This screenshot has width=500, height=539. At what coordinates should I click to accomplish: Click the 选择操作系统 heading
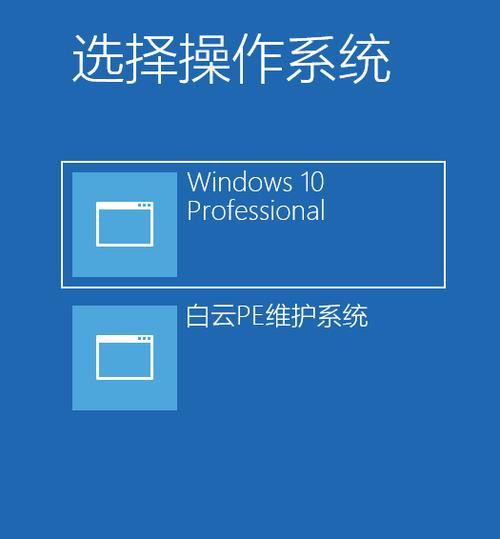231,58
